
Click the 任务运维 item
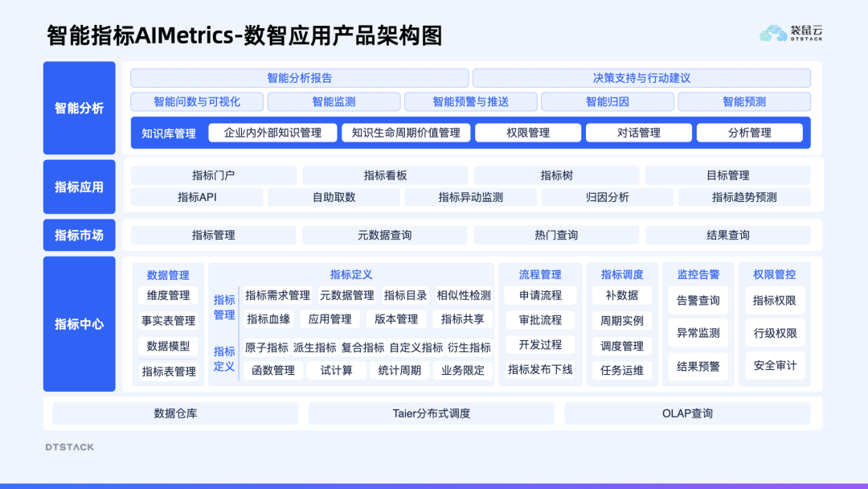[x=622, y=371]
